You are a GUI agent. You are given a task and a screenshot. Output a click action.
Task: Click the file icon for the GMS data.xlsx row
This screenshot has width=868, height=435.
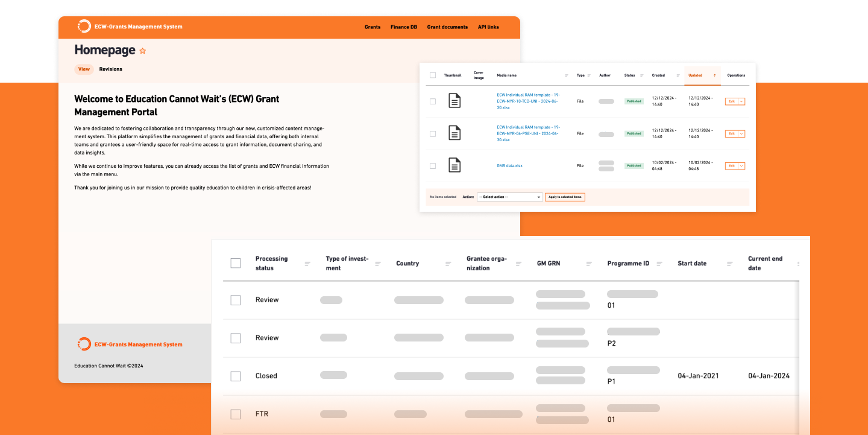coord(454,165)
